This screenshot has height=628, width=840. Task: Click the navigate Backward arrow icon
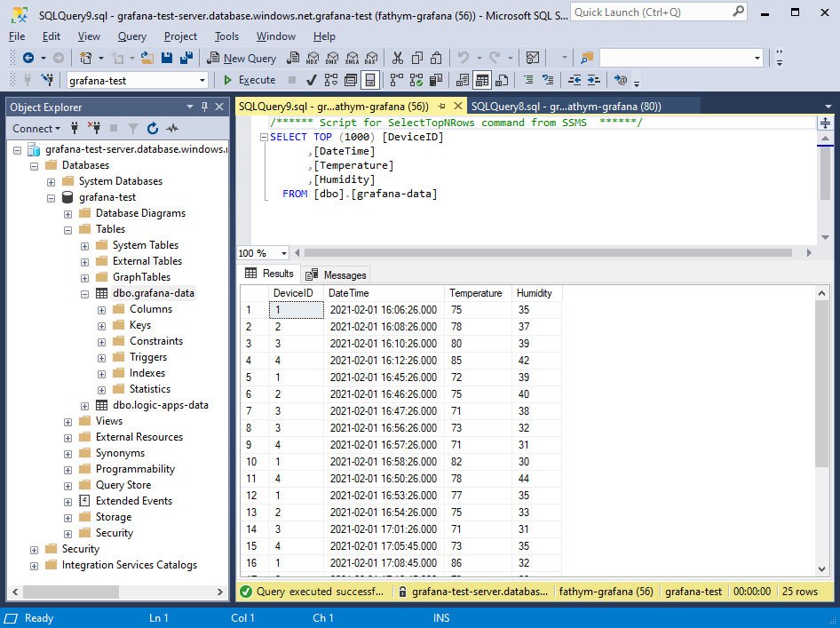(28, 58)
